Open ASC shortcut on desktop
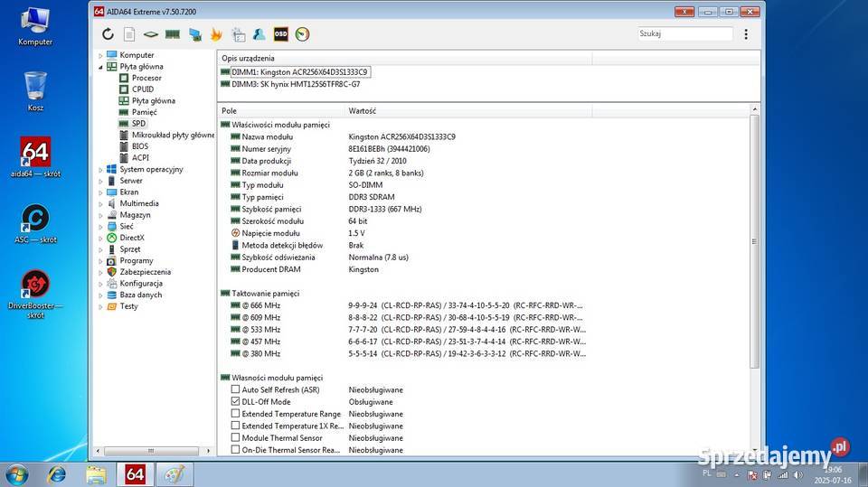 pyautogui.click(x=35, y=223)
